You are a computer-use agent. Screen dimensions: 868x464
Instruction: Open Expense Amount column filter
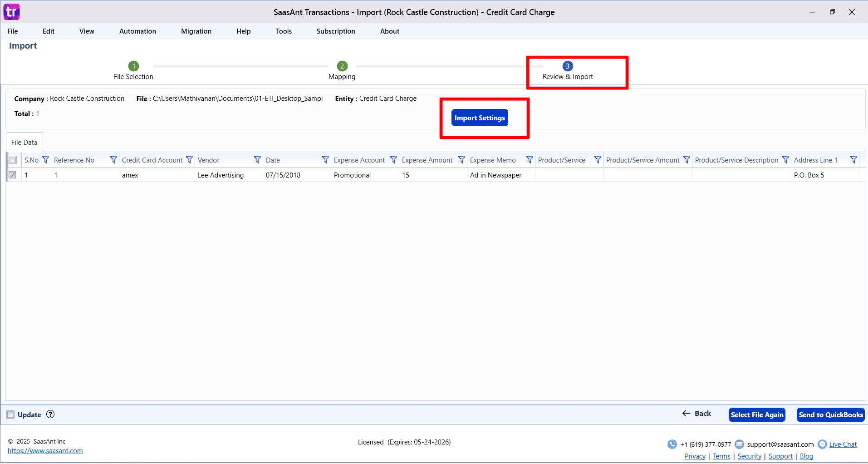pyautogui.click(x=461, y=160)
